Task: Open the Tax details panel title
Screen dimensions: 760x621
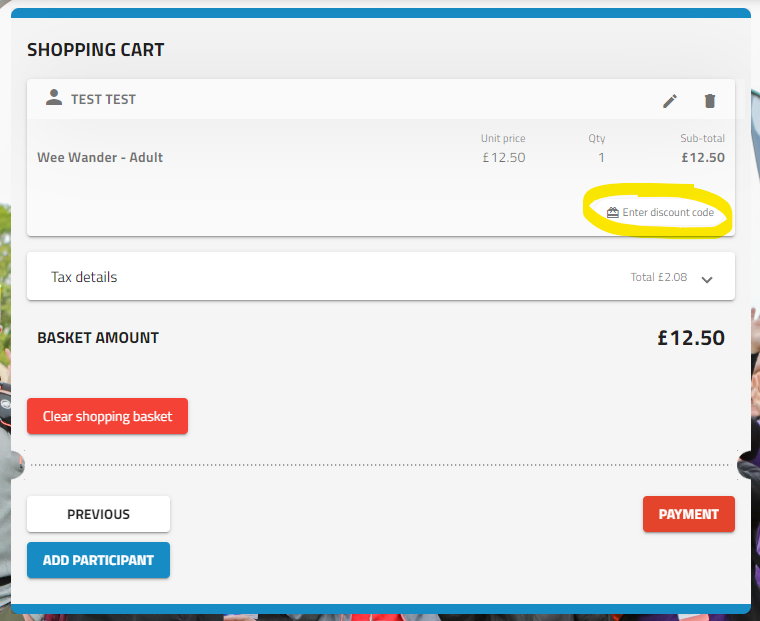Action: tap(84, 277)
